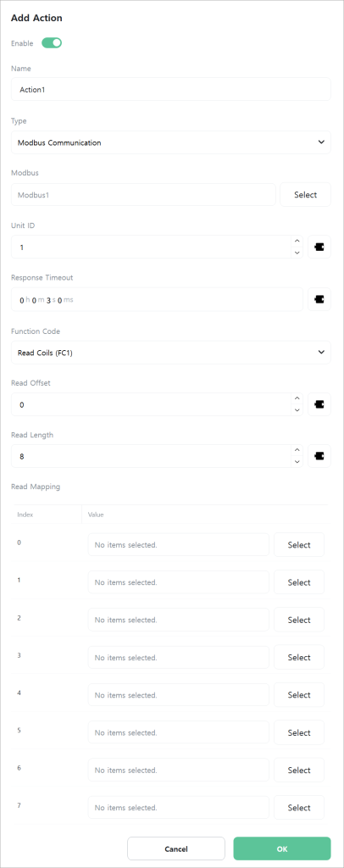Click the value field for mapping index 5
Screen dimensions: 344x868
(179, 732)
